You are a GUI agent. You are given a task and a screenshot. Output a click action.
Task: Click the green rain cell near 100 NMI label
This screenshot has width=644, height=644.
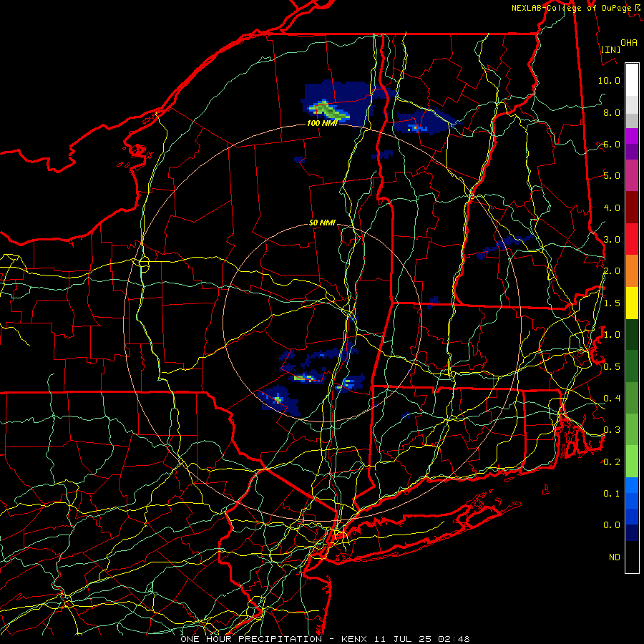click(x=328, y=111)
